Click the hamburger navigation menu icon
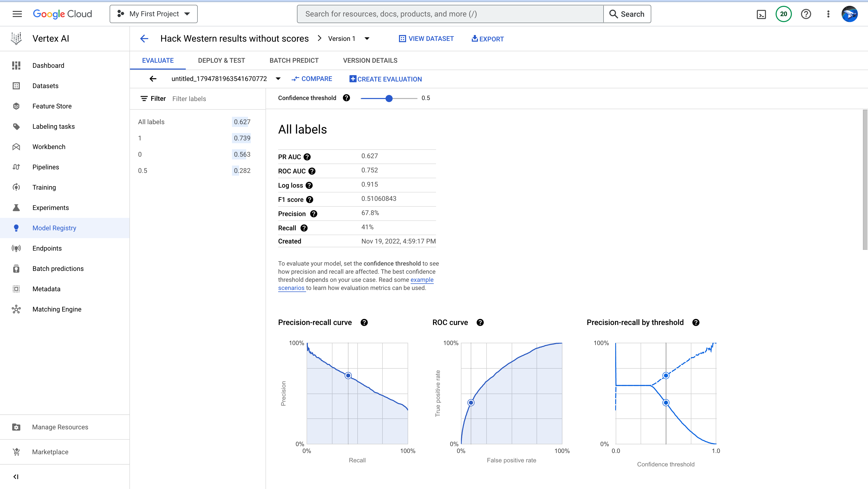 pyautogui.click(x=17, y=14)
